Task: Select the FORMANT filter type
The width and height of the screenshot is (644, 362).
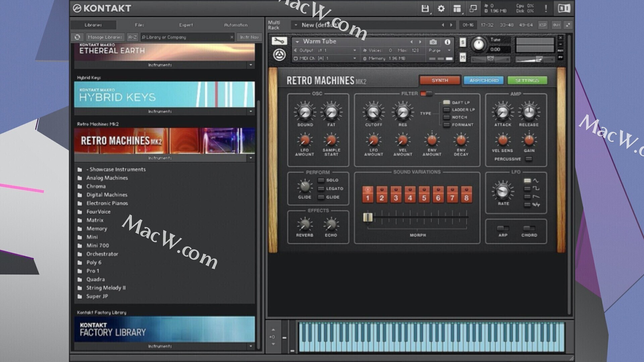Action: (446, 125)
